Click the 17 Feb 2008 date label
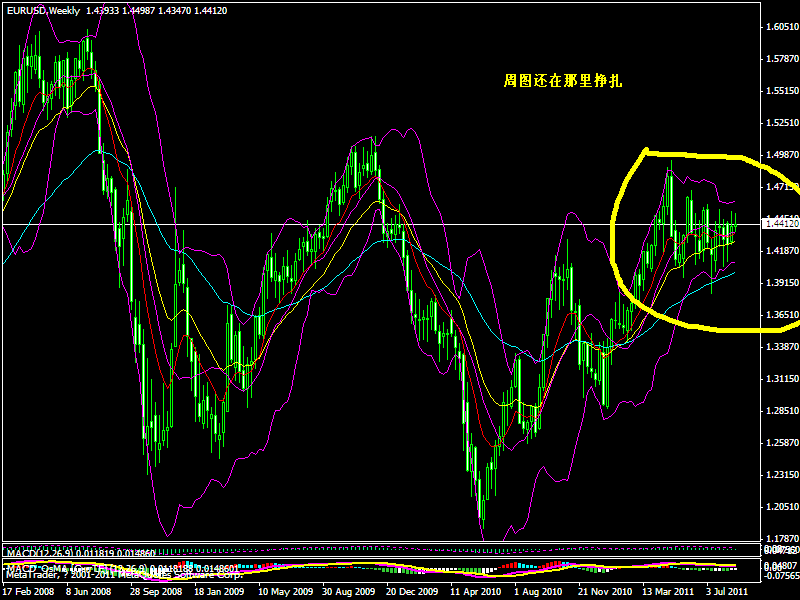Image resolution: width=800 pixels, height=600 pixels. pyautogui.click(x=28, y=592)
